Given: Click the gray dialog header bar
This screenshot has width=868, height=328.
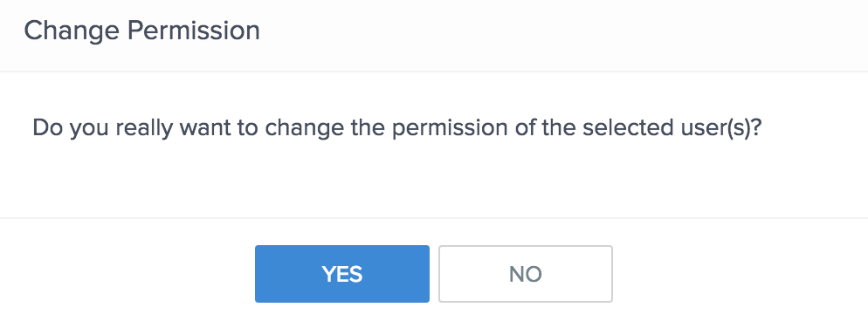Looking at the screenshot, I should tap(434, 36).
